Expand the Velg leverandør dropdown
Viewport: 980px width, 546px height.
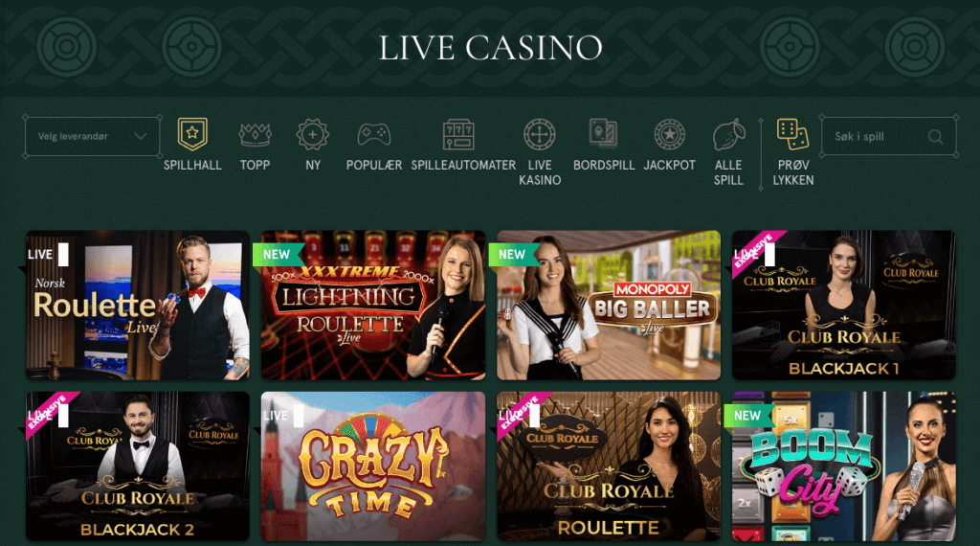click(x=93, y=136)
